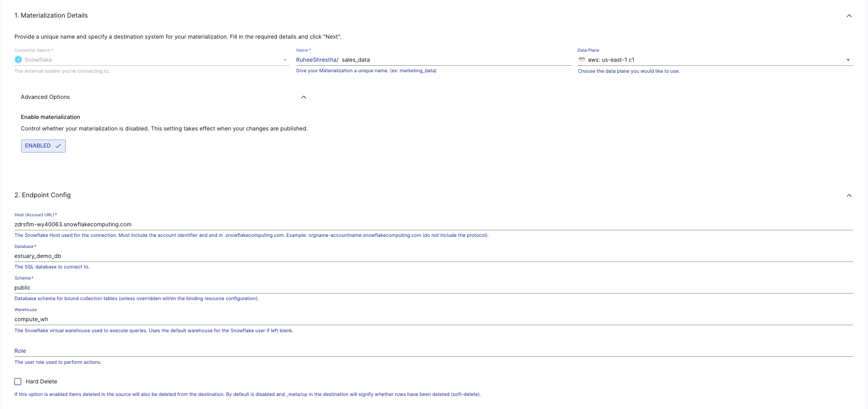Viewport: 868px width, 409px height.
Task: Open the Data Plane dropdown arrow
Action: point(848,60)
